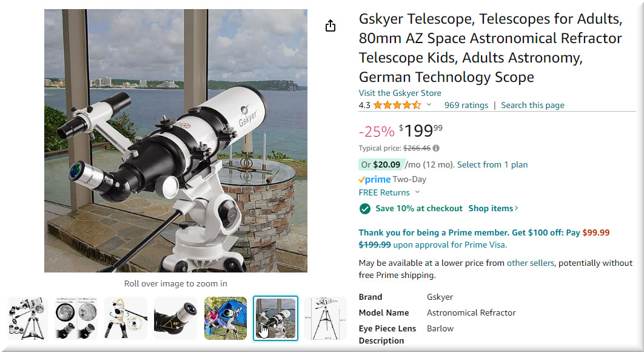644x352 pixels.
Task: Open the 969 ratings link
Action: (466, 105)
